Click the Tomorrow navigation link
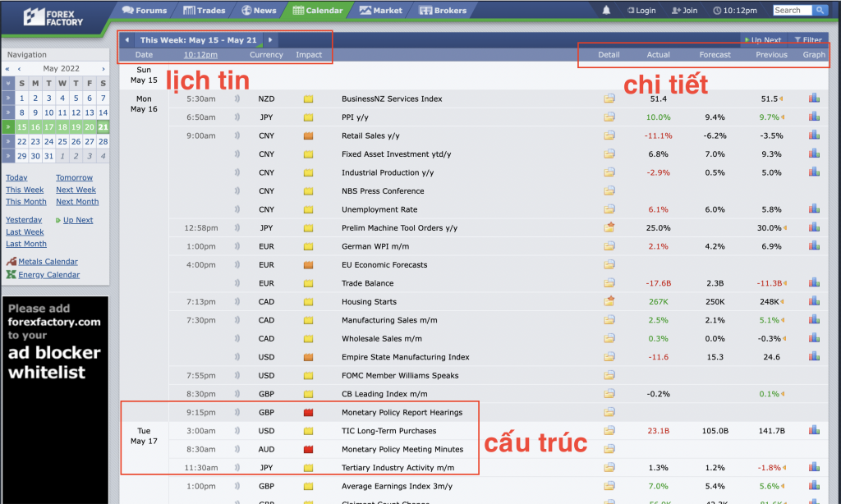This screenshot has height=504, width=841. pyautogui.click(x=74, y=177)
